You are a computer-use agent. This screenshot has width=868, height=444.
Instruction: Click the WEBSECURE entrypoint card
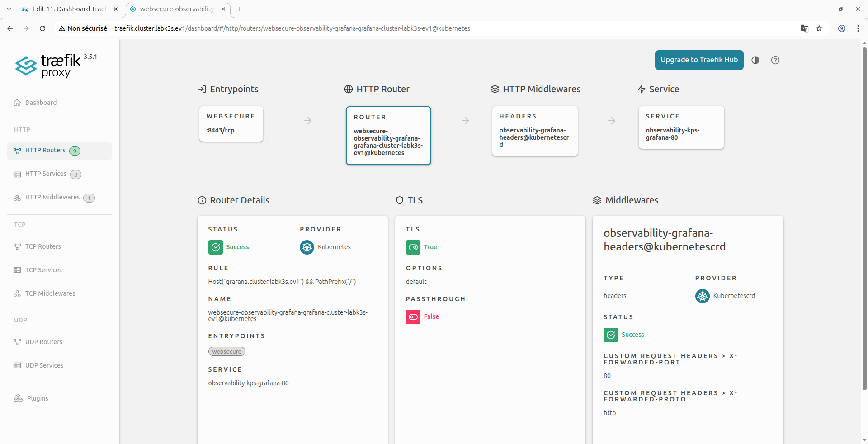(x=231, y=124)
